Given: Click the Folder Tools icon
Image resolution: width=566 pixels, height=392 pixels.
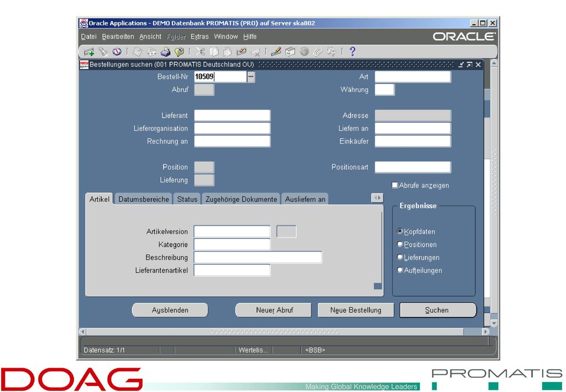Looking at the screenshot, I should 332,51.
